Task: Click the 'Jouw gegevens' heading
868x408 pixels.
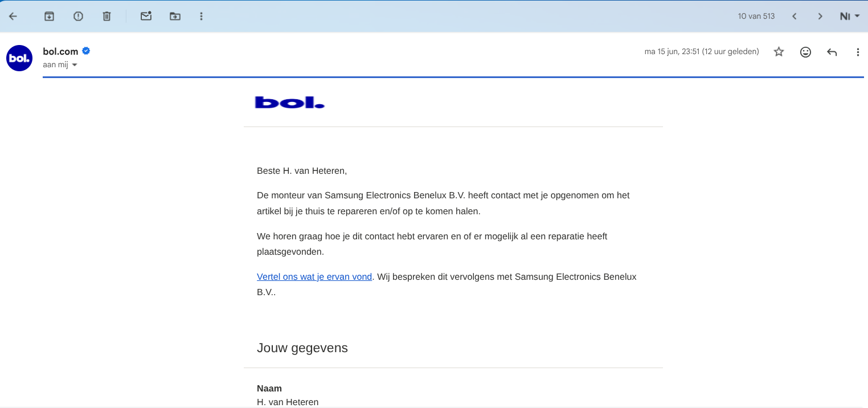Action: click(302, 348)
